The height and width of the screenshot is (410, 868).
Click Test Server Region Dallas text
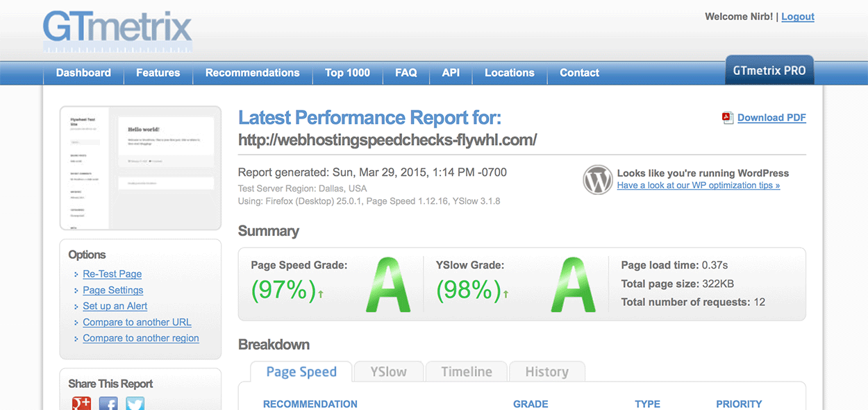point(302,189)
